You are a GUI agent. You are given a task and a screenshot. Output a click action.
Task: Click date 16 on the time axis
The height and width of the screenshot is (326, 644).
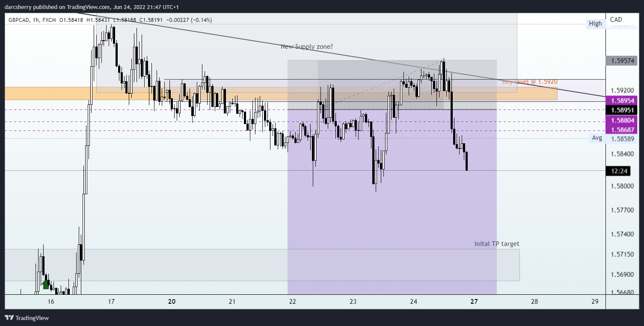pos(51,302)
